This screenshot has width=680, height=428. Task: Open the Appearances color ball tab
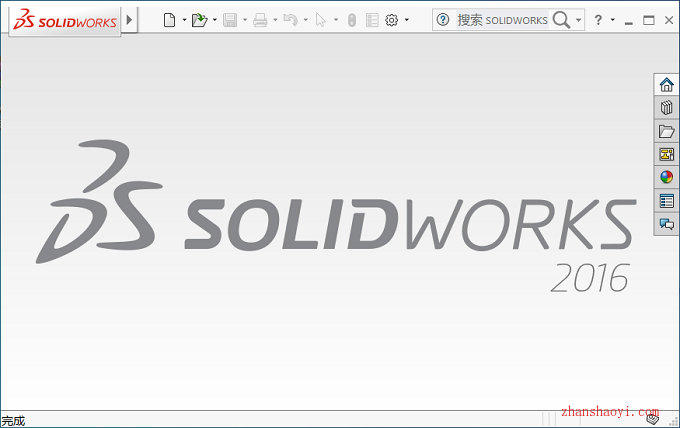pyautogui.click(x=667, y=177)
